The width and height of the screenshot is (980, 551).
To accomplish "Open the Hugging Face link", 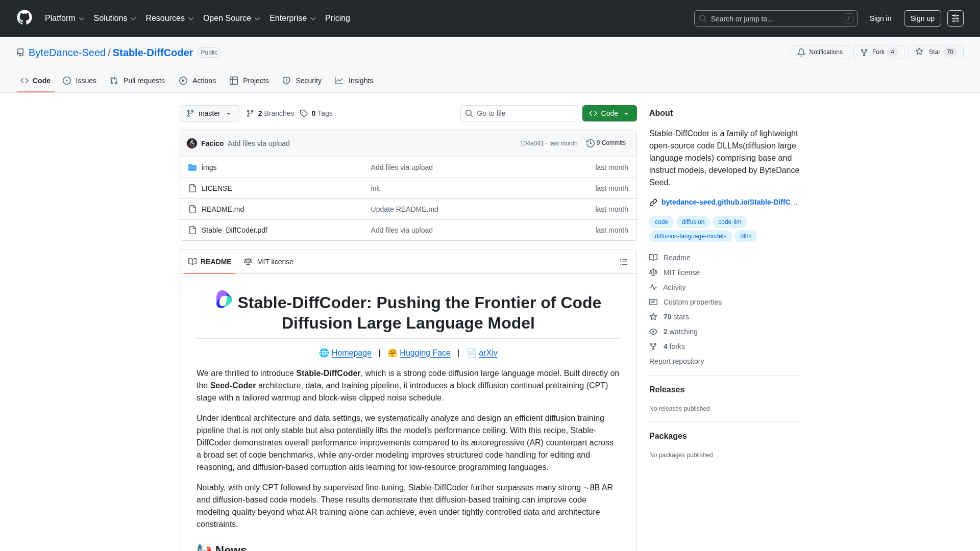I will [425, 353].
